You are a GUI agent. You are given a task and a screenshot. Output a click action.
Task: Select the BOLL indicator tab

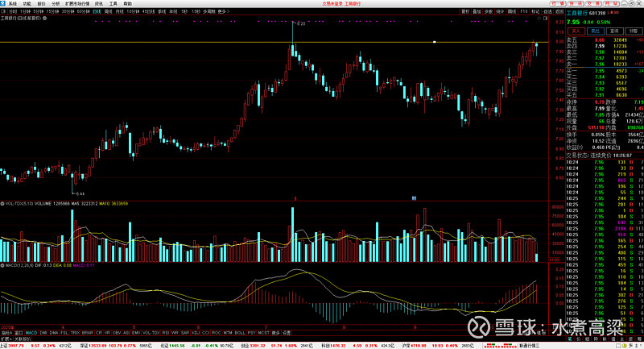click(x=239, y=333)
